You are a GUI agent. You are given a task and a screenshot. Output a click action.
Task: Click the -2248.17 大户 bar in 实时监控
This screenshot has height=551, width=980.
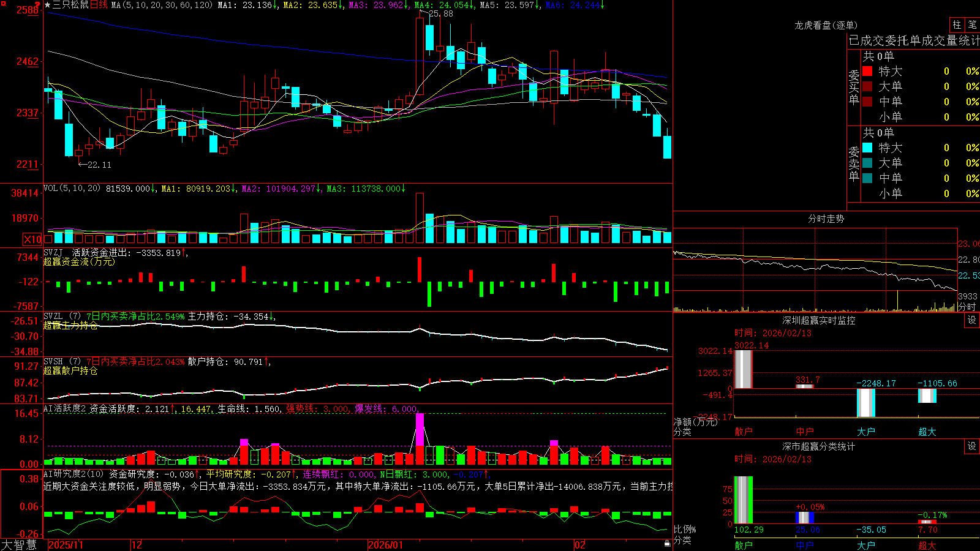click(x=865, y=403)
